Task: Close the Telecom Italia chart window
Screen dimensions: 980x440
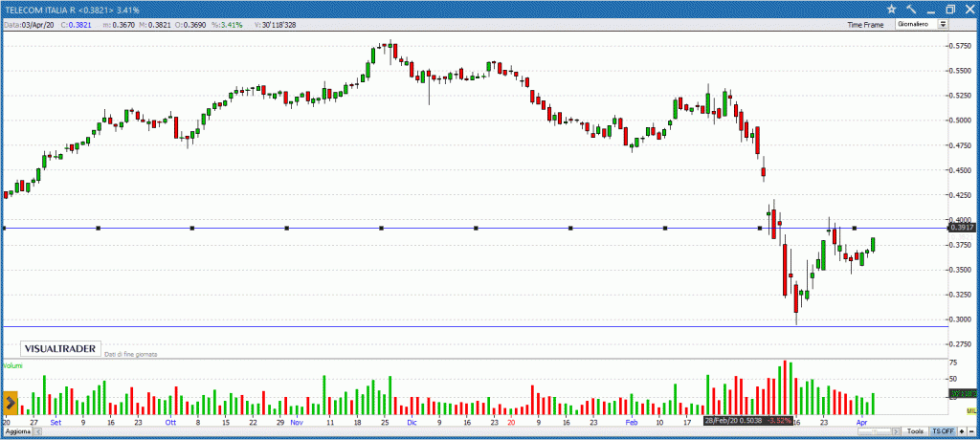Action: (x=969, y=10)
